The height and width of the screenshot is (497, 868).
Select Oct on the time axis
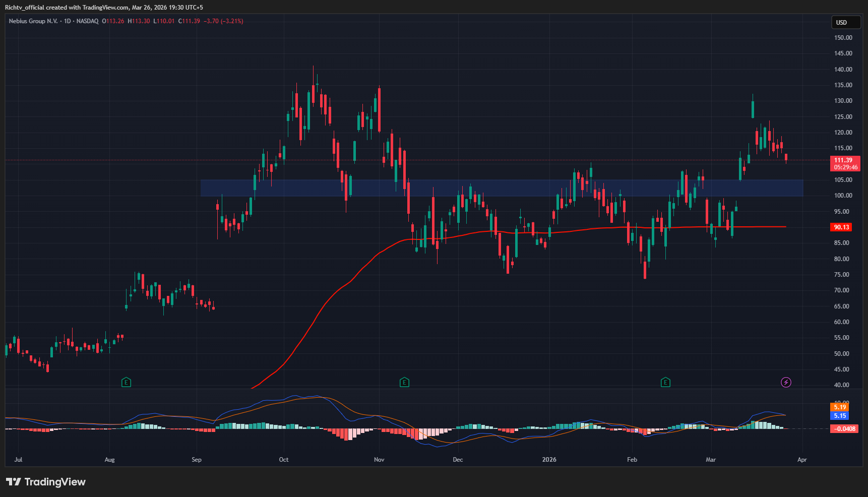284,460
